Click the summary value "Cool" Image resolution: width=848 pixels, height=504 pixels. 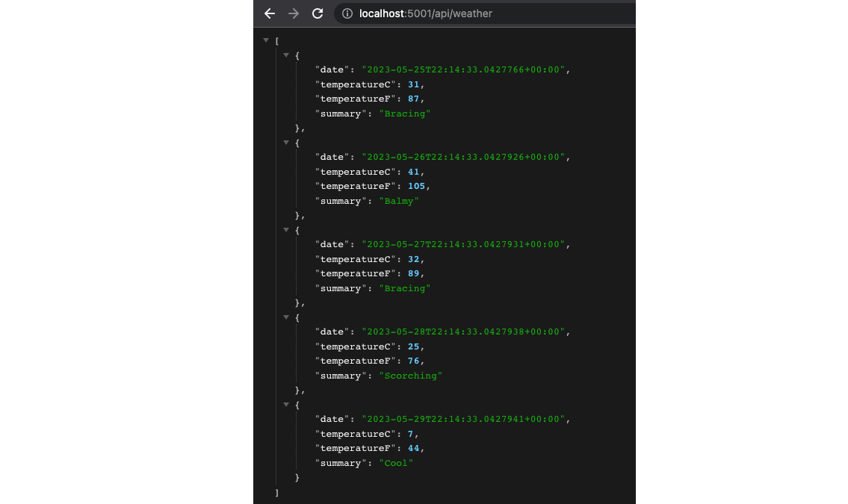(396, 463)
